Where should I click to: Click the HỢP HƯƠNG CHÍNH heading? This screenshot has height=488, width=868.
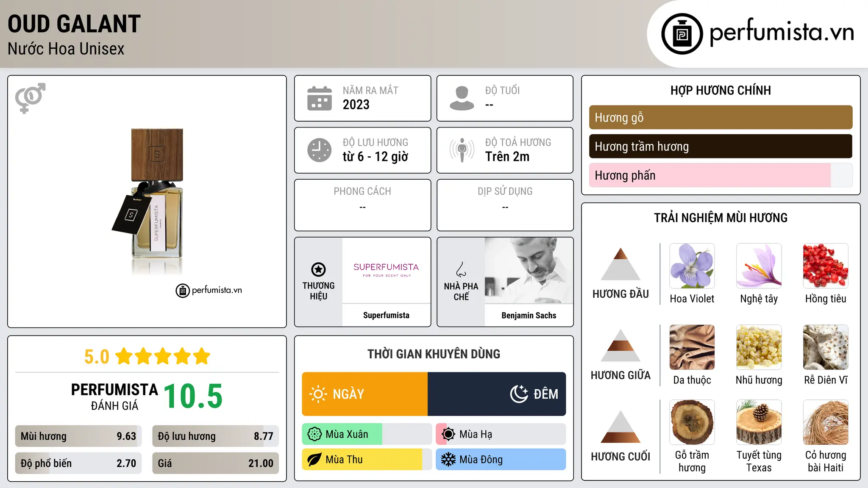tap(721, 90)
